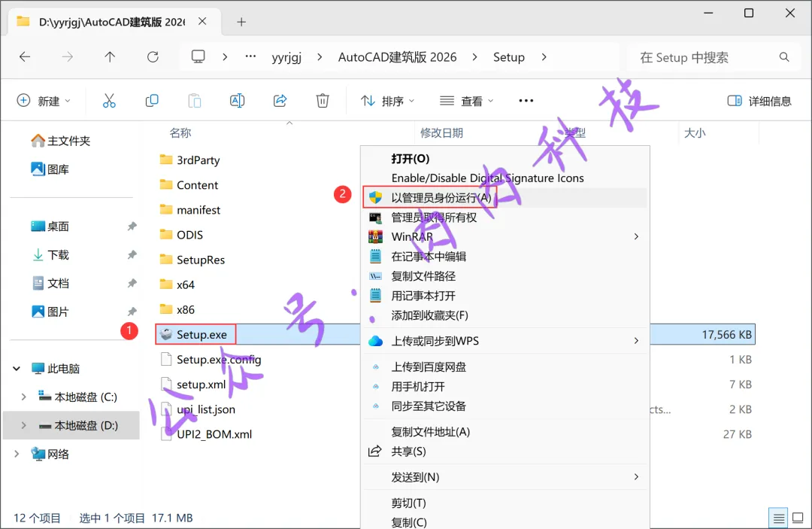Click the Rename icon in toolbar
The height and width of the screenshot is (529, 812).
point(237,101)
